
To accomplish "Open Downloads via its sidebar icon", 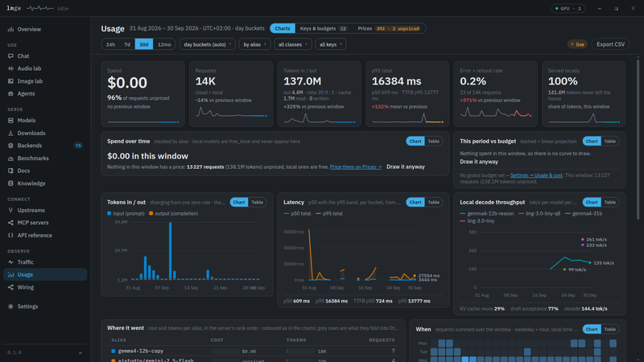I will click(x=10, y=133).
